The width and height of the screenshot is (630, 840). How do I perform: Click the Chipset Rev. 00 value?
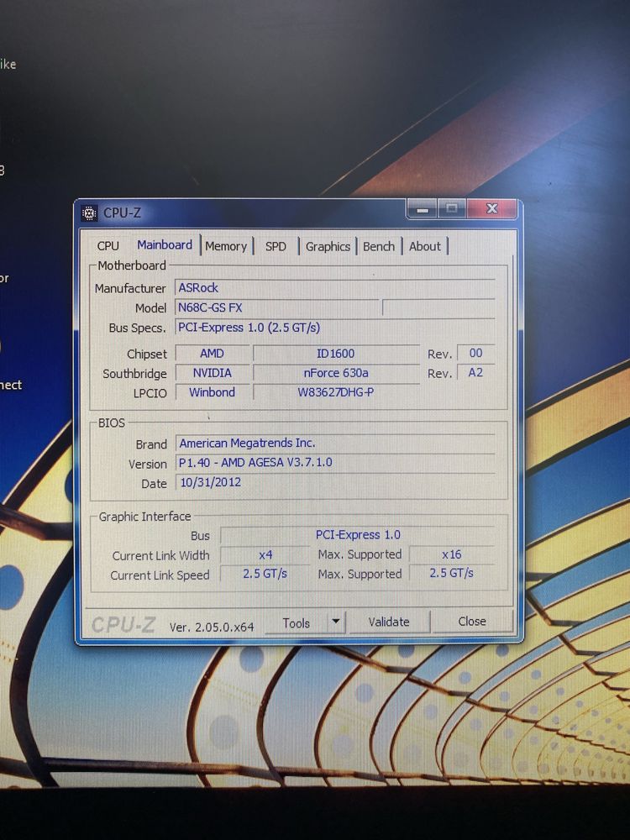pos(475,353)
